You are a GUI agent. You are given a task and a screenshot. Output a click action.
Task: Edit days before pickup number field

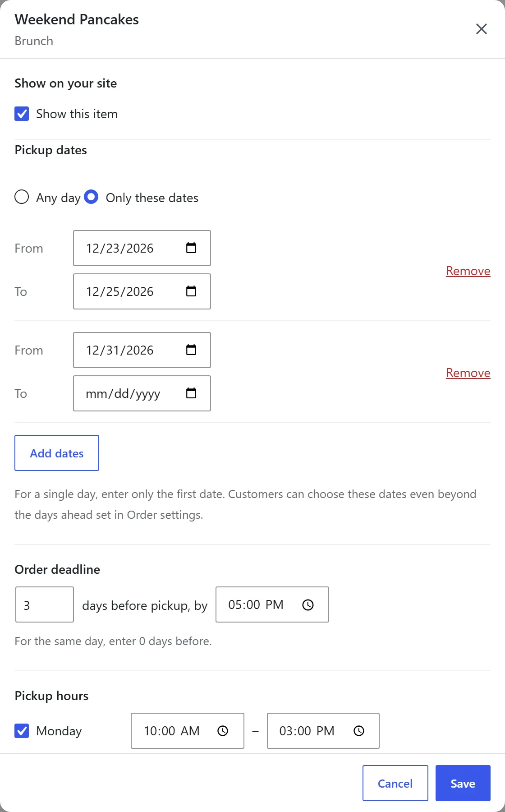click(x=45, y=604)
